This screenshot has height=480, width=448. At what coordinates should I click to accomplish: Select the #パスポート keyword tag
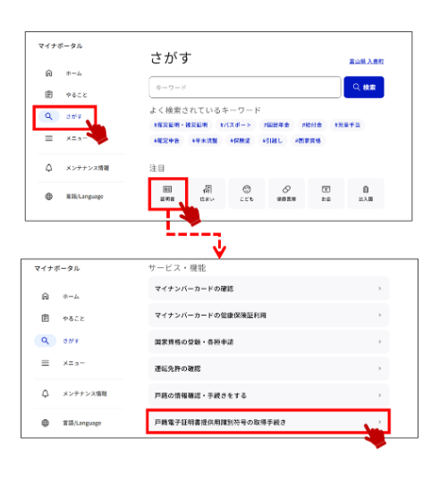pyautogui.click(x=235, y=125)
